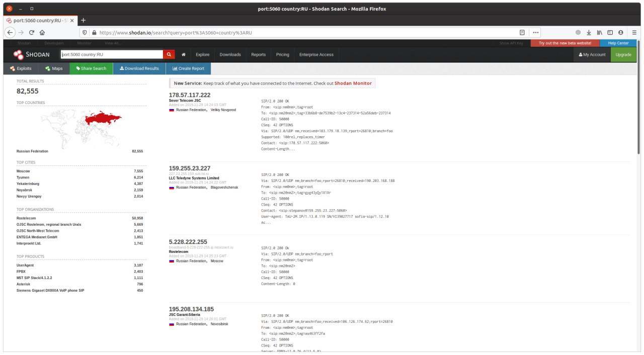Open Firefox account icon
This screenshot has width=644, height=355.
(620, 32)
